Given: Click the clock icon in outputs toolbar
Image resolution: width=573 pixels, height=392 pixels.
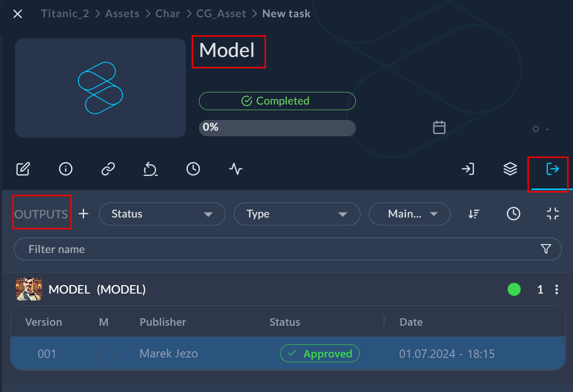Looking at the screenshot, I should tap(514, 214).
